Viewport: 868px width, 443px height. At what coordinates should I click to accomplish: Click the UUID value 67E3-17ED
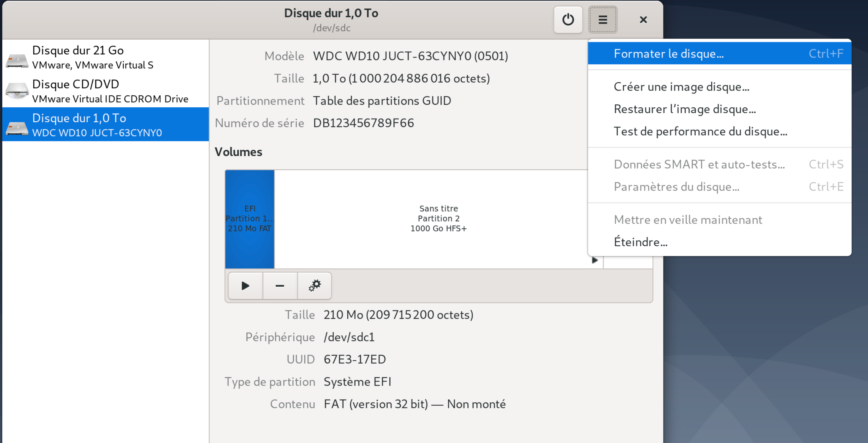click(x=355, y=359)
